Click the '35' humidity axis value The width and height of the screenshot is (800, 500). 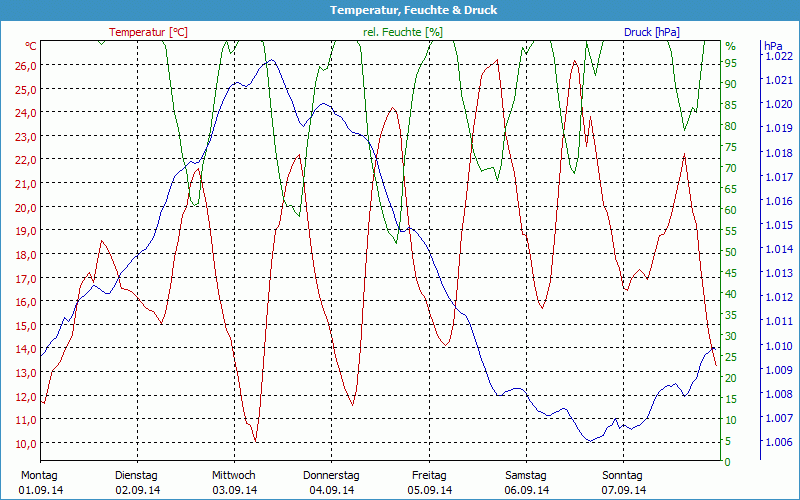(731, 315)
